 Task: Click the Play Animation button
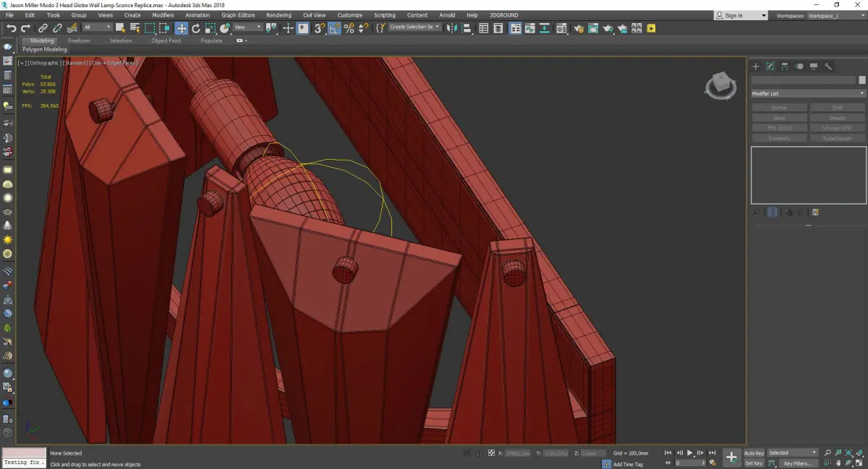689,453
